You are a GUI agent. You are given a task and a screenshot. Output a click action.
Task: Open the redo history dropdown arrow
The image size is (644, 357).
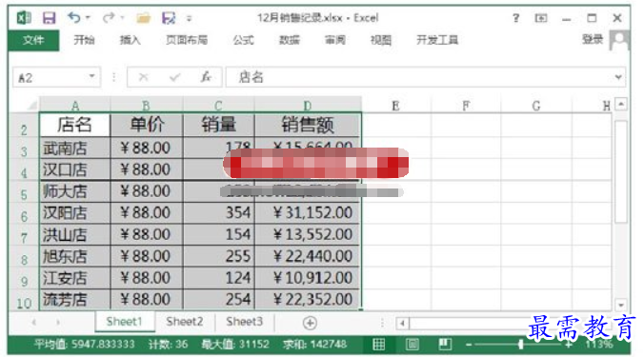122,18
